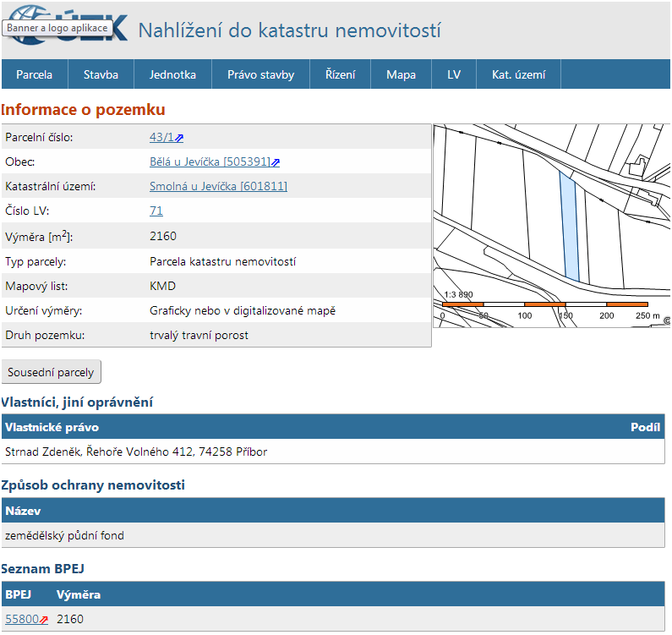Click the trvalý travní porost value
The width and height of the screenshot is (672, 635).
click(199, 336)
